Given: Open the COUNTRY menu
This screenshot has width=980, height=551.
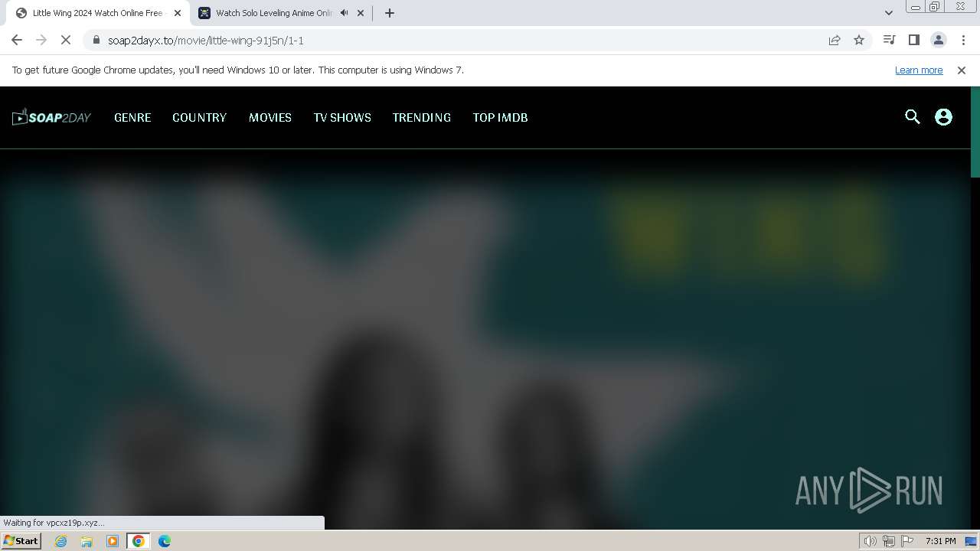Looking at the screenshot, I should tap(199, 117).
